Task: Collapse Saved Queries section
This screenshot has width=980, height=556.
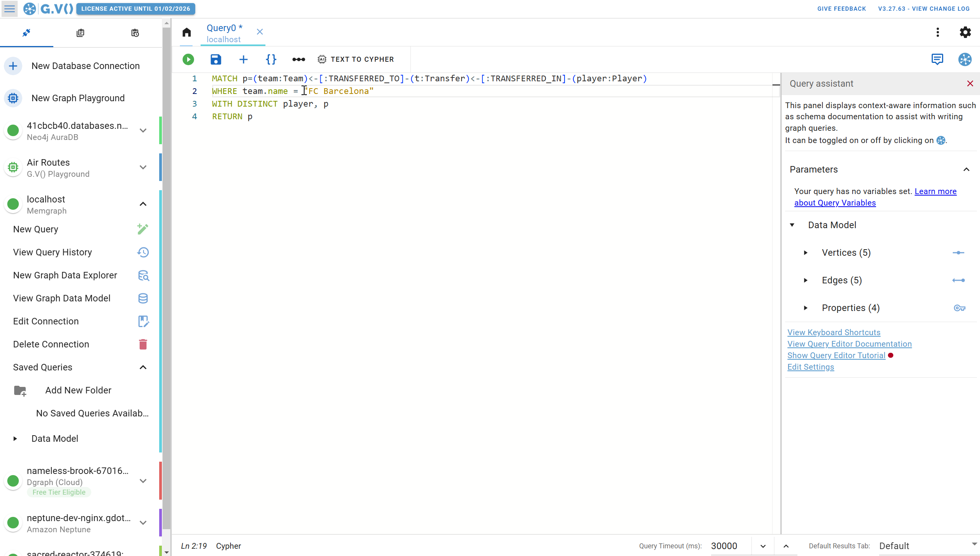Action: pyautogui.click(x=143, y=367)
